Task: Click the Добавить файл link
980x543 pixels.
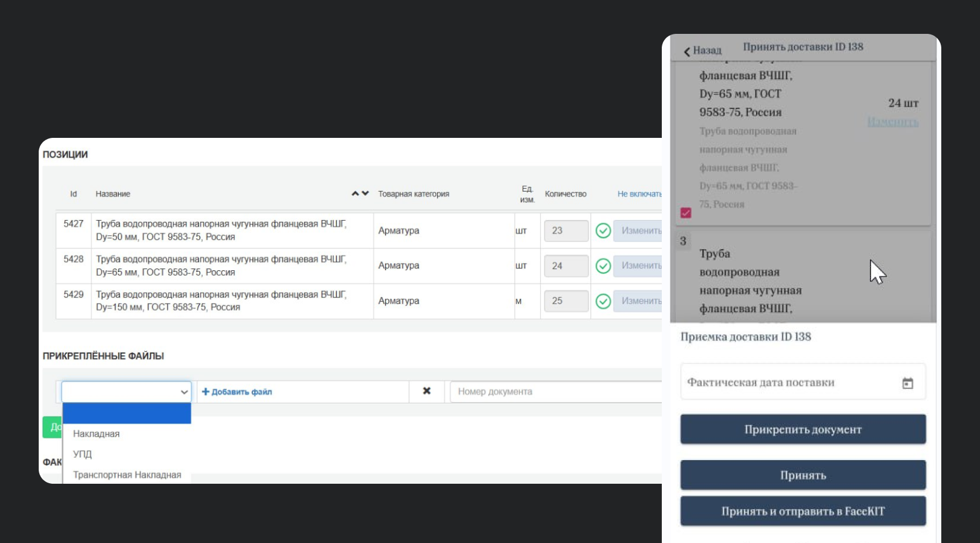Action: (237, 392)
